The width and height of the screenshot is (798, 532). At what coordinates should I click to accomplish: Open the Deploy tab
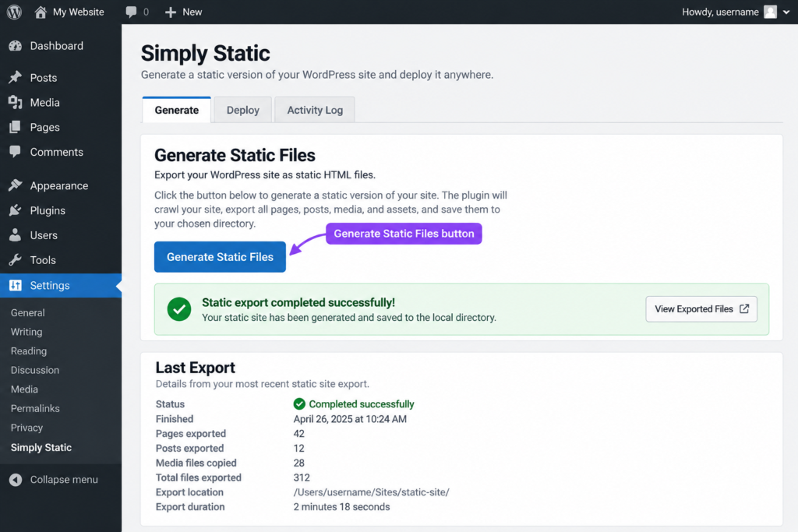(x=243, y=110)
